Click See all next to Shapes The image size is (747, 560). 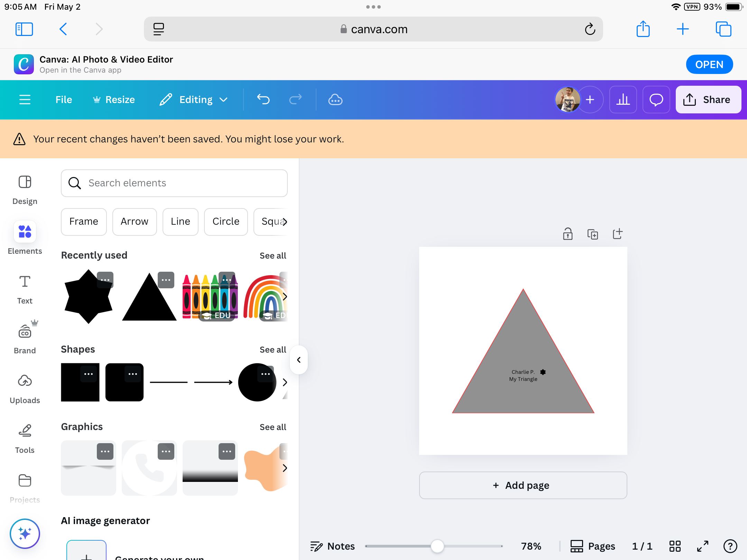pos(273,349)
